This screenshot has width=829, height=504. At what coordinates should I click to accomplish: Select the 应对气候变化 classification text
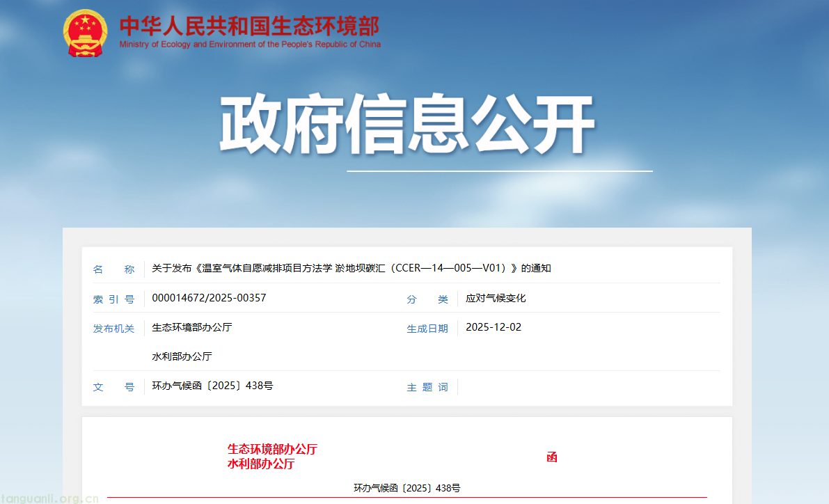pos(496,298)
